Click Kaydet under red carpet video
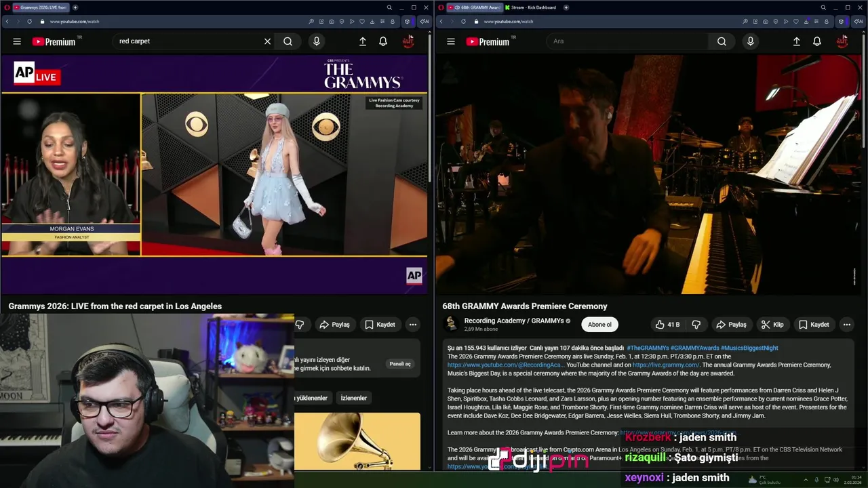This screenshot has height=488, width=868. pos(380,325)
